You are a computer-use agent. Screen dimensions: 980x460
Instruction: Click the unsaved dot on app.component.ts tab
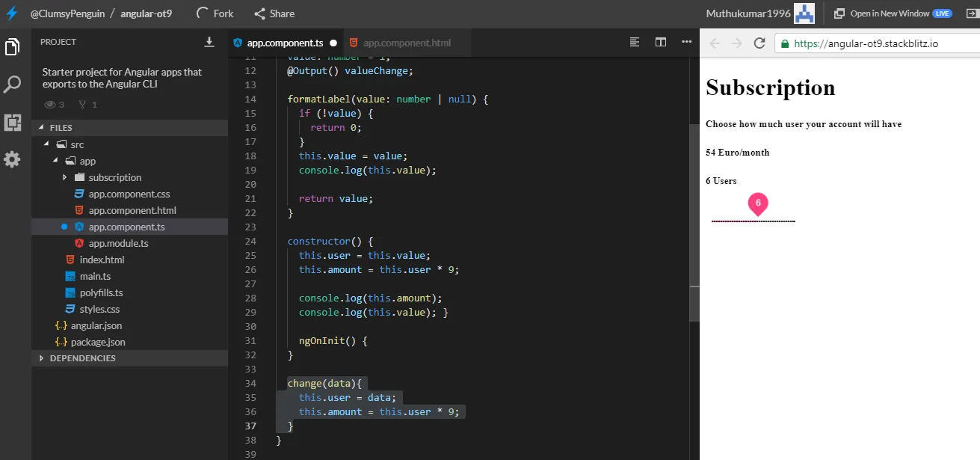[x=333, y=43]
